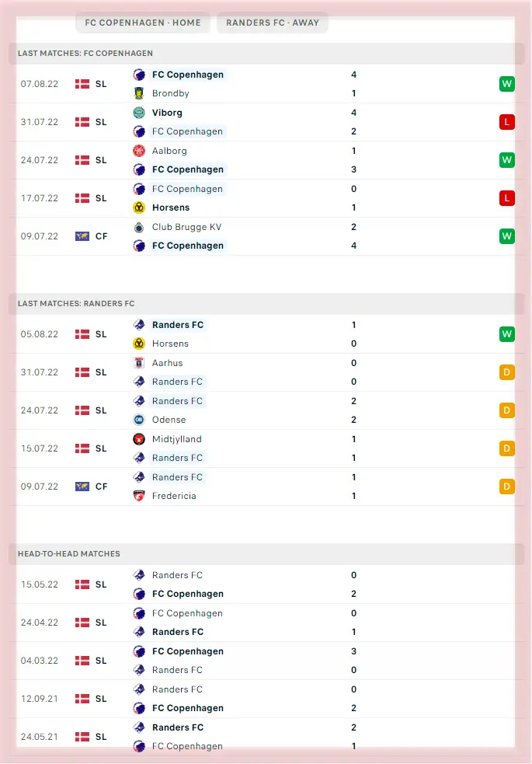Open the Brondby team name link
The width and height of the screenshot is (532, 764).
[x=170, y=93]
